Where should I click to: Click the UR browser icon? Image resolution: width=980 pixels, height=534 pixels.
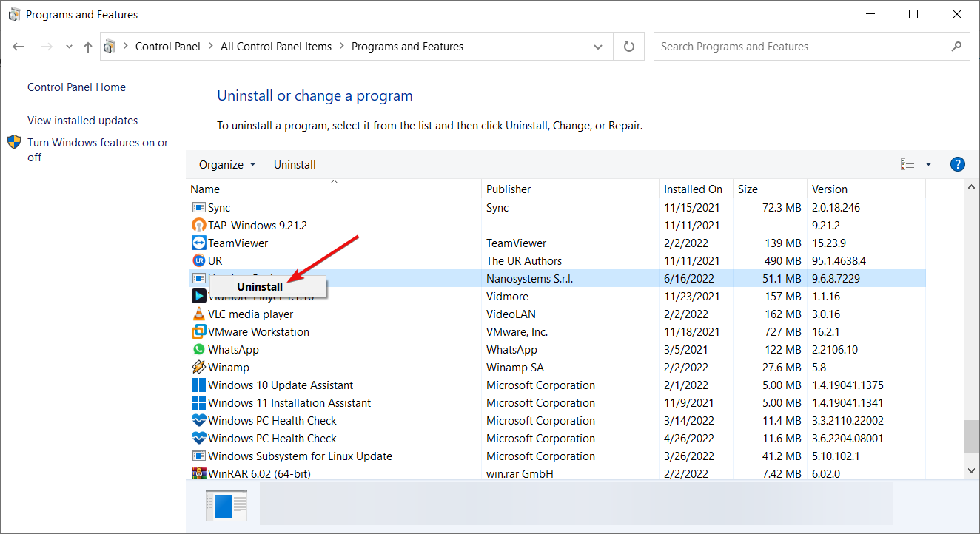pos(198,261)
